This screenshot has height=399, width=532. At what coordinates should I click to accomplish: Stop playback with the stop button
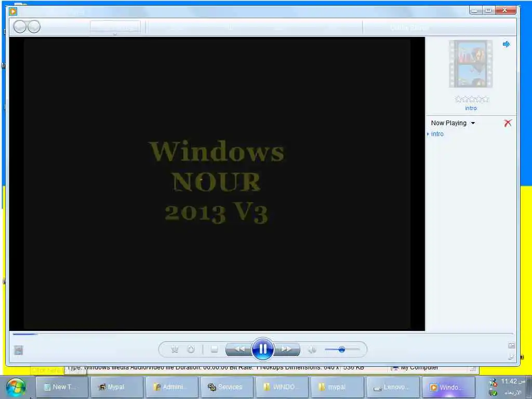point(214,349)
